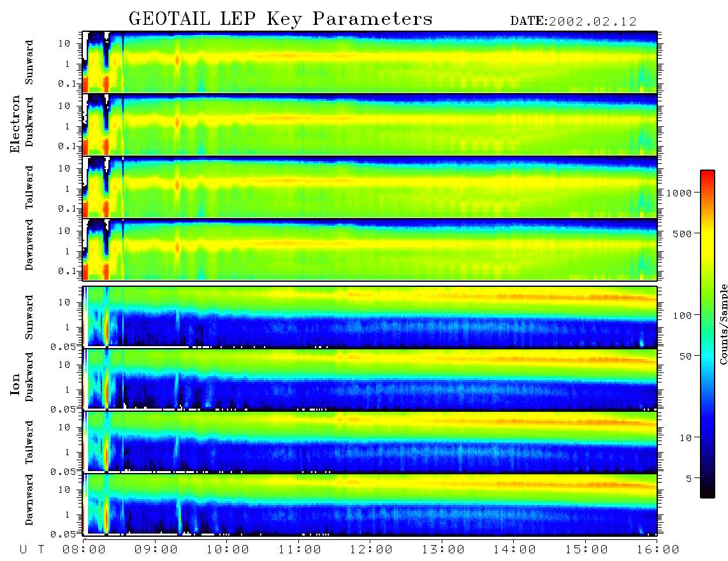Select the Electron "Duskward" panel label

[29, 122]
